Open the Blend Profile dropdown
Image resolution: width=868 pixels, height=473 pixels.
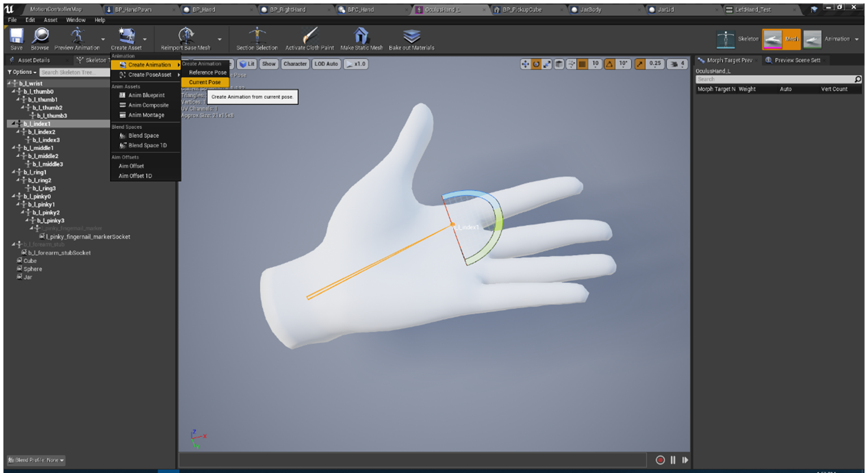pos(36,460)
